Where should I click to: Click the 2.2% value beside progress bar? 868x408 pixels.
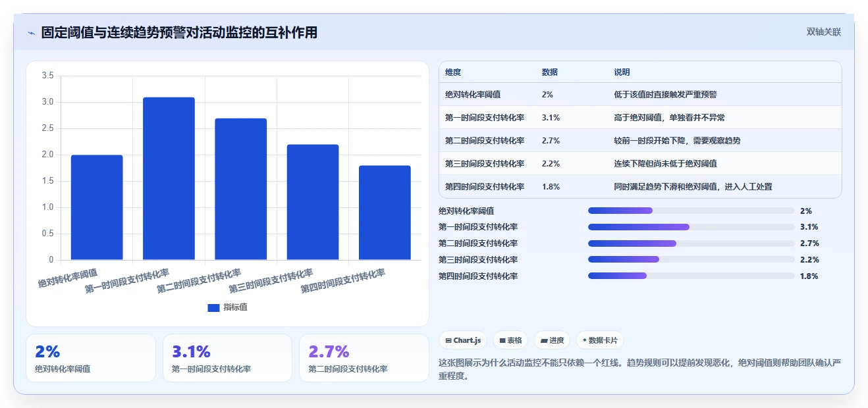point(809,260)
